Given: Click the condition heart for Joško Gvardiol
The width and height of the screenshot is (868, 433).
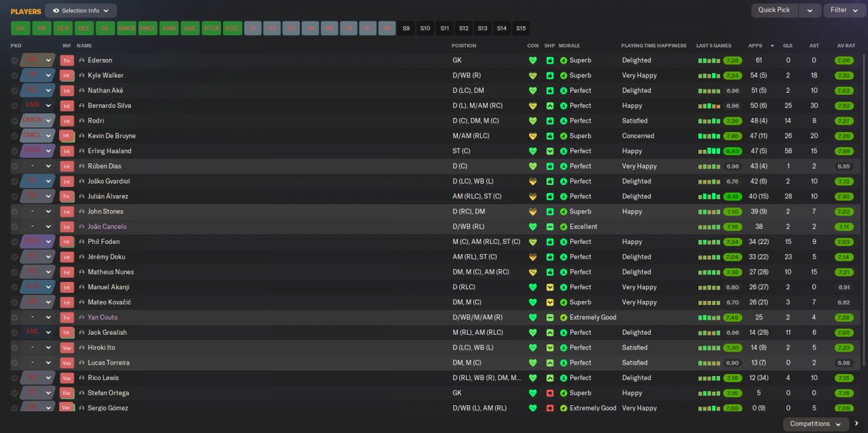Looking at the screenshot, I should pos(533,181).
